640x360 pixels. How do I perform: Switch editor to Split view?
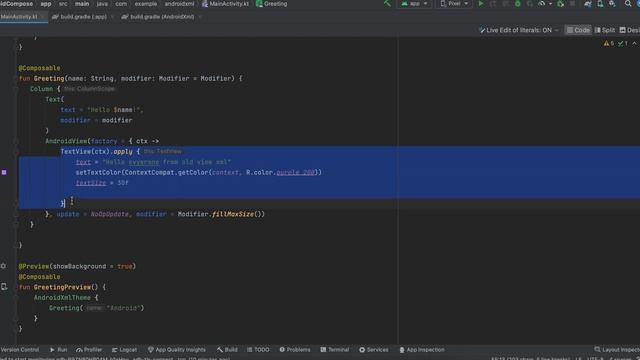(x=605, y=30)
